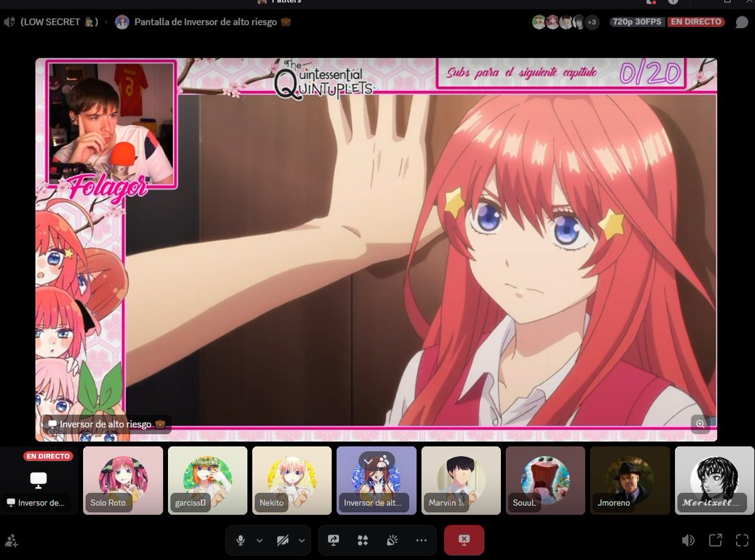
Task: Show the +3 more viewers badge
Action: click(x=591, y=22)
